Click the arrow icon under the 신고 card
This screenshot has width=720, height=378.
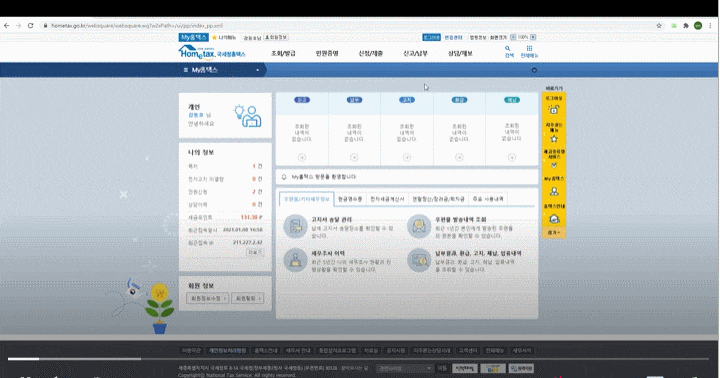(x=302, y=157)
